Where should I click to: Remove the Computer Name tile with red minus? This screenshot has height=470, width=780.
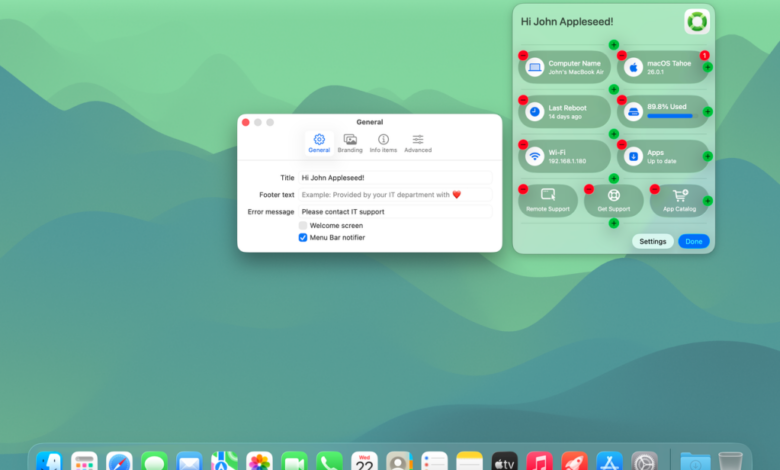pos(522,56)
